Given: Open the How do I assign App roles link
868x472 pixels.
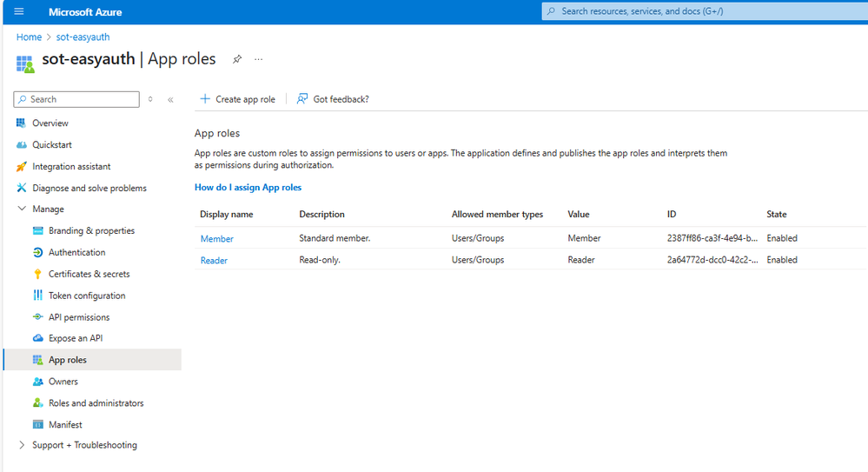Looking at the screenshot, I should (x=248, y=187).
